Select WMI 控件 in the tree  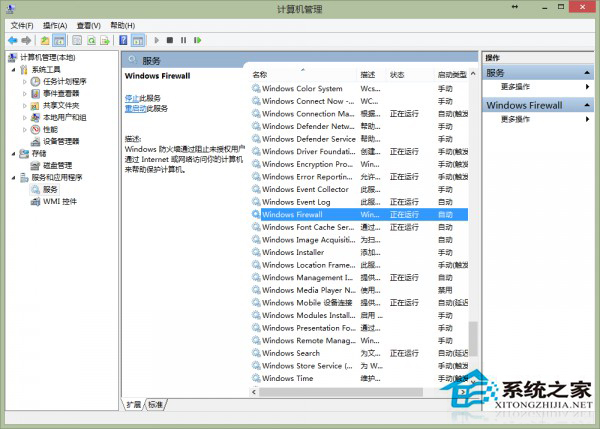pyautogui.click(x=60, y=202)
